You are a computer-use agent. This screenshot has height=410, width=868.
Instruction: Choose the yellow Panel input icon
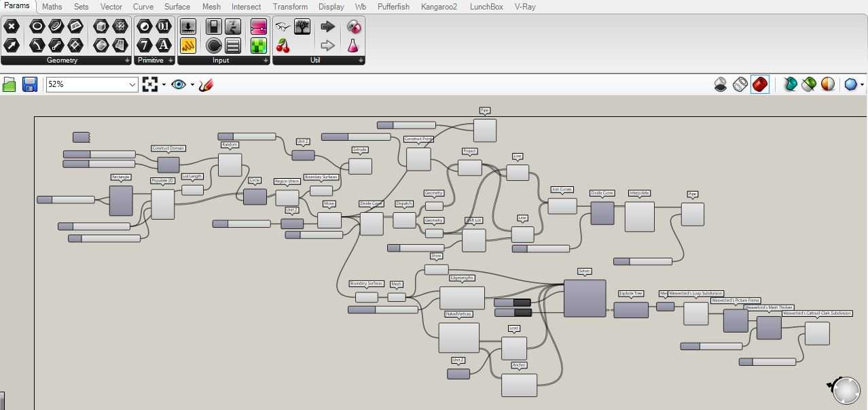188,46
